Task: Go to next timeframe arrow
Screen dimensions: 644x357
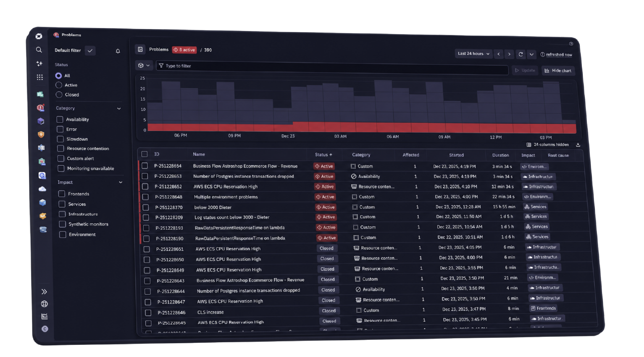Action: pyautogui.click(x=509, y=54)
